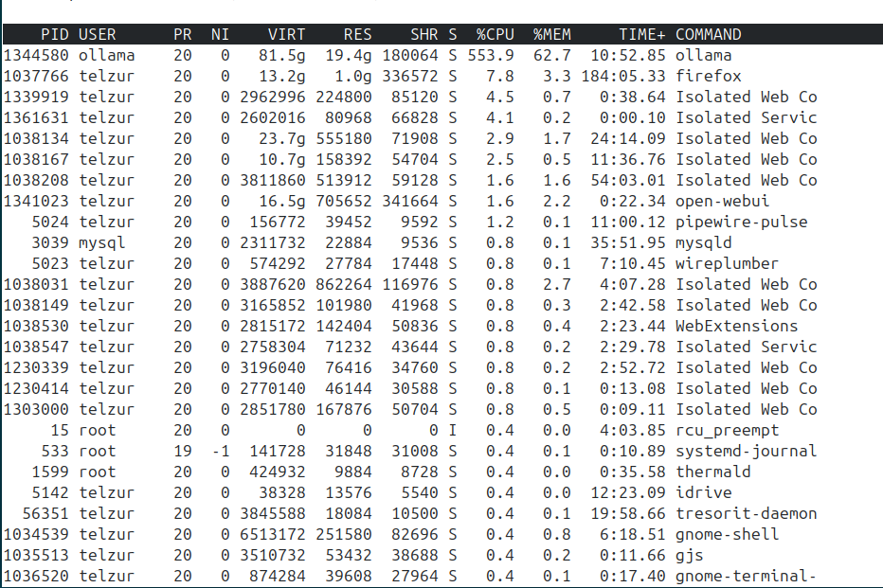Viewport: 883px width, 588px height.
Task: Click the wireplumber process name
Action: point(727,263)
